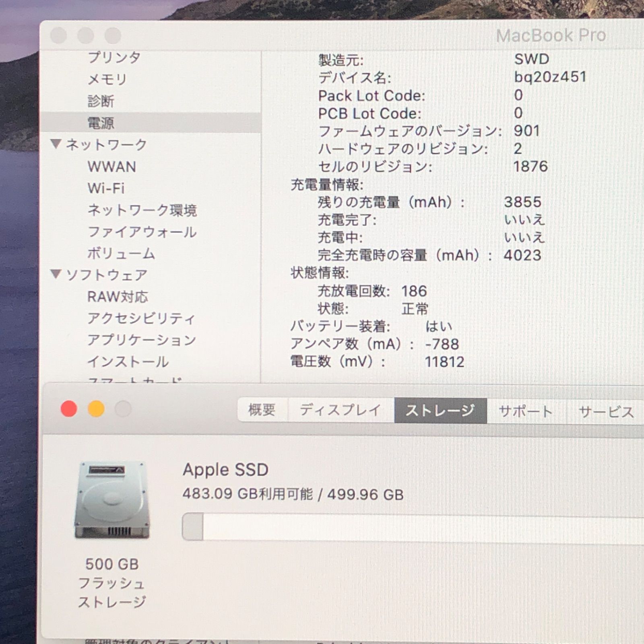Screen dimensions: 644x644
Task: Select プリンタ in System Information sidebar
Action: click(x=114, y=57)
